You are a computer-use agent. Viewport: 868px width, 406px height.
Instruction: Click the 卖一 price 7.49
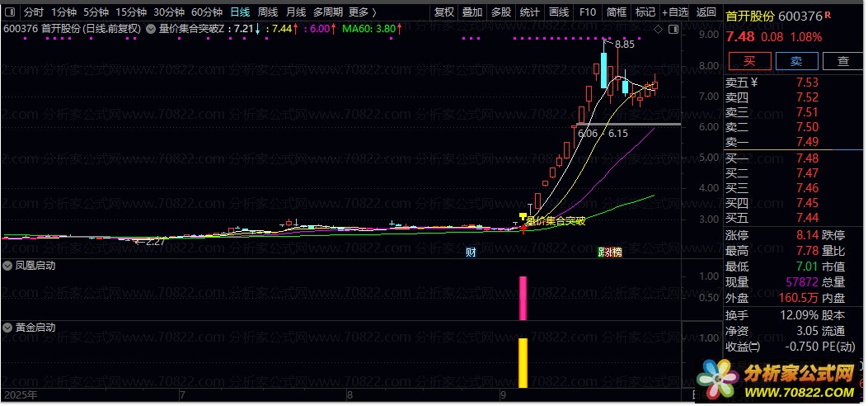click(807, 143)
